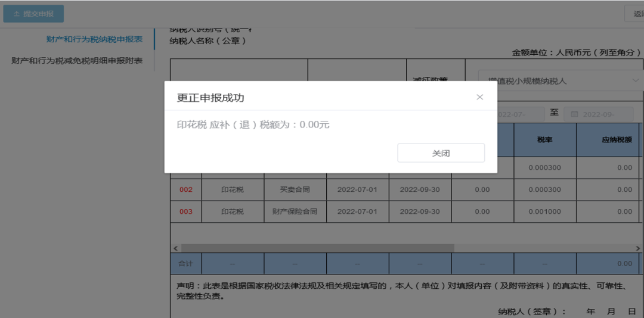
Task: Open 财产和行为税纳税申报表 tab
Action: click(x=94, y=39)
